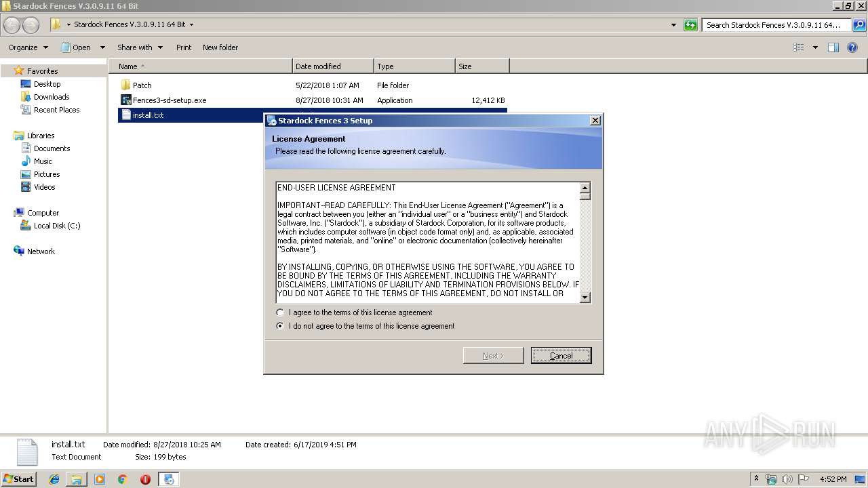Viewport: 868px width, 488px height.
Task: Open the Organize menu
Action: [x=28, y=47]
